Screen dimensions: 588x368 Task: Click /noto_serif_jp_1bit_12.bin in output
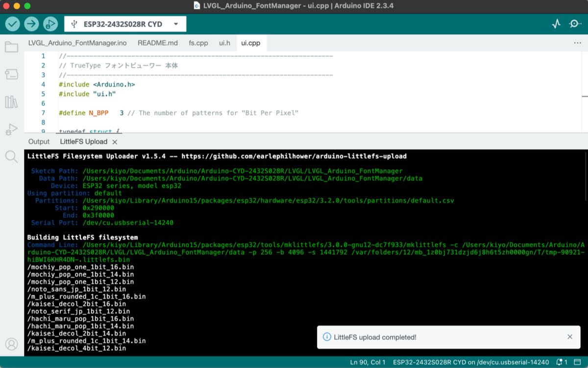(78, 311)
